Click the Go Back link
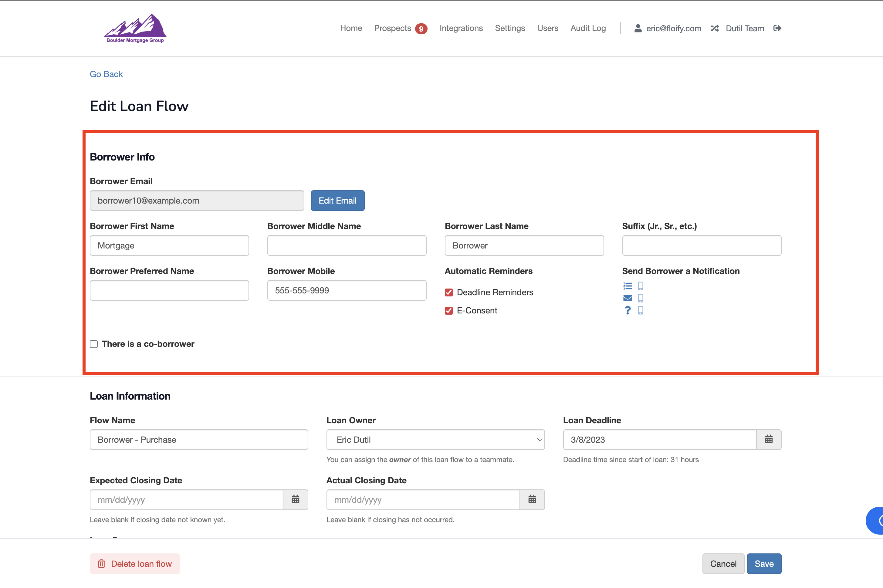 pos(106,74)
